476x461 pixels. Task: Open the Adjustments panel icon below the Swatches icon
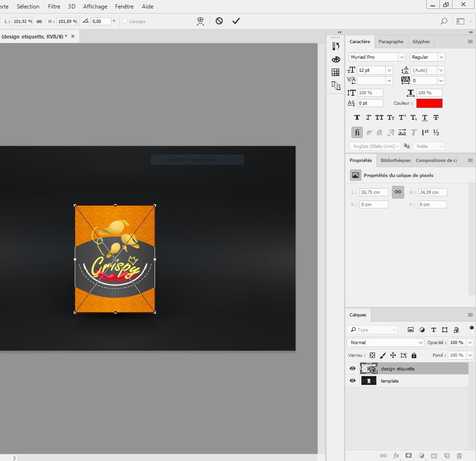336,86
